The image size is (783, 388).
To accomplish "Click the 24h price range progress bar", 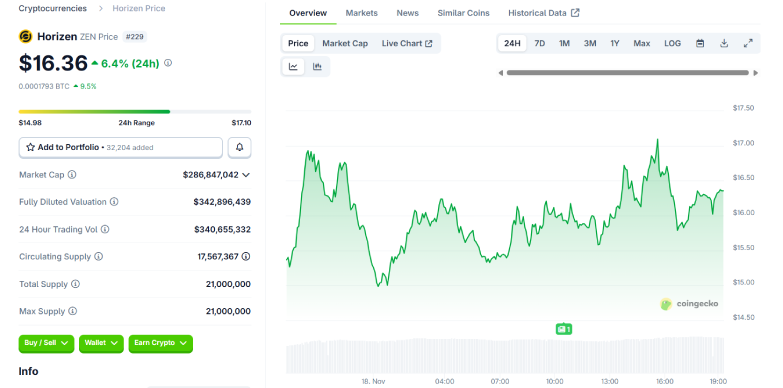I will point(135,112).
